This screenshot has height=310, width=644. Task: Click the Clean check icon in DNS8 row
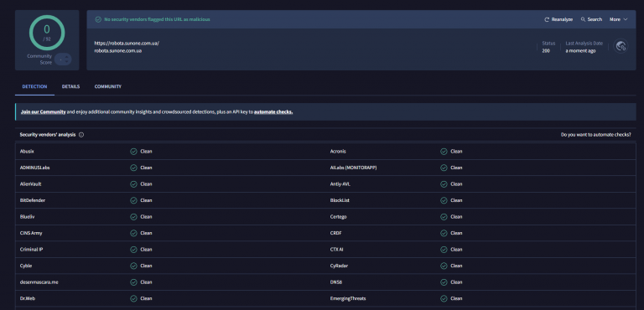(444, 282)
